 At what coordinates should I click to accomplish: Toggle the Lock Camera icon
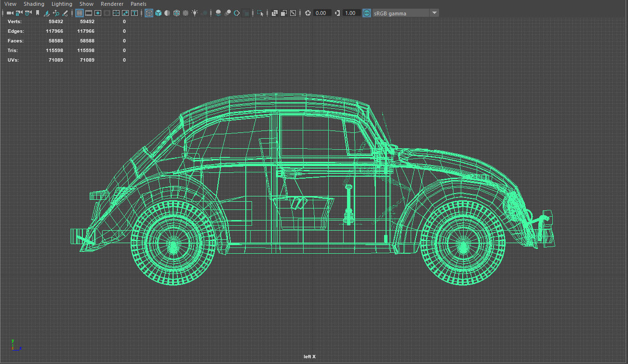[x=19, y=13]
